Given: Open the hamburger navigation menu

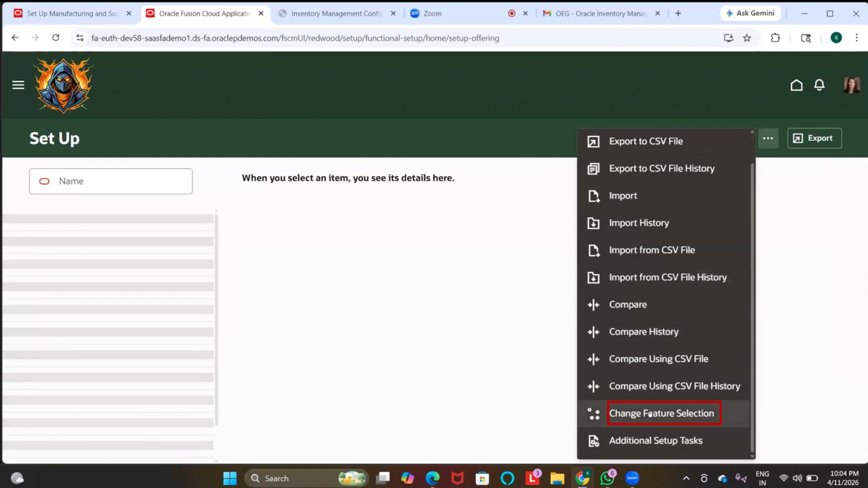Looking at the screenshot, I should pyautogui.click(x=18, y=85).
